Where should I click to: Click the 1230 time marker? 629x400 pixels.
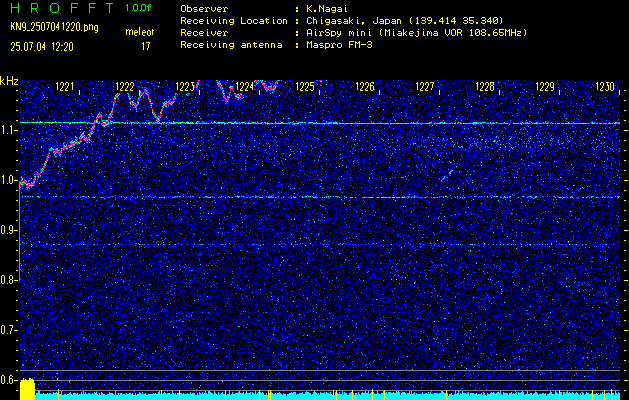point(605,87)
